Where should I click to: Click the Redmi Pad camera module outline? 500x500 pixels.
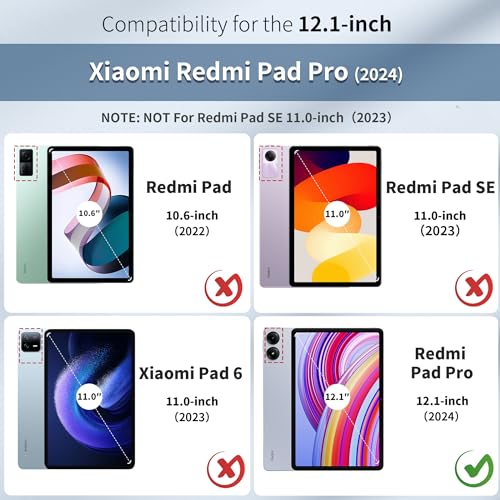(26, 163)
